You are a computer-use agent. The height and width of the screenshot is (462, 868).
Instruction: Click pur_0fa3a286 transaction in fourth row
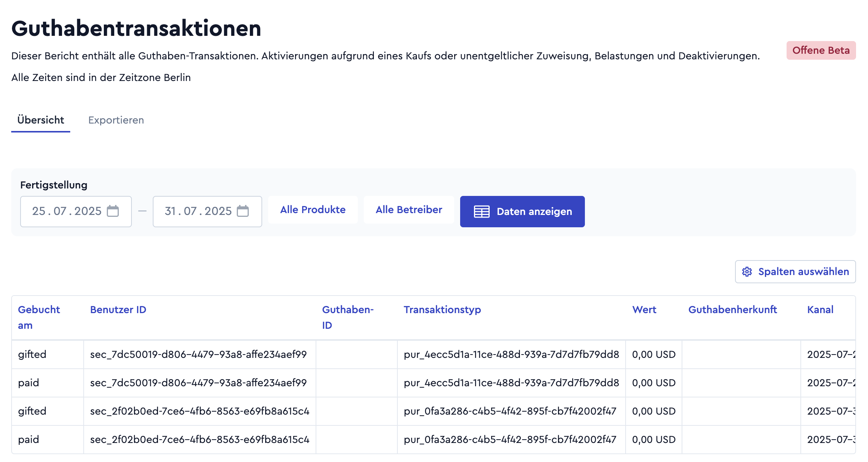510,440
